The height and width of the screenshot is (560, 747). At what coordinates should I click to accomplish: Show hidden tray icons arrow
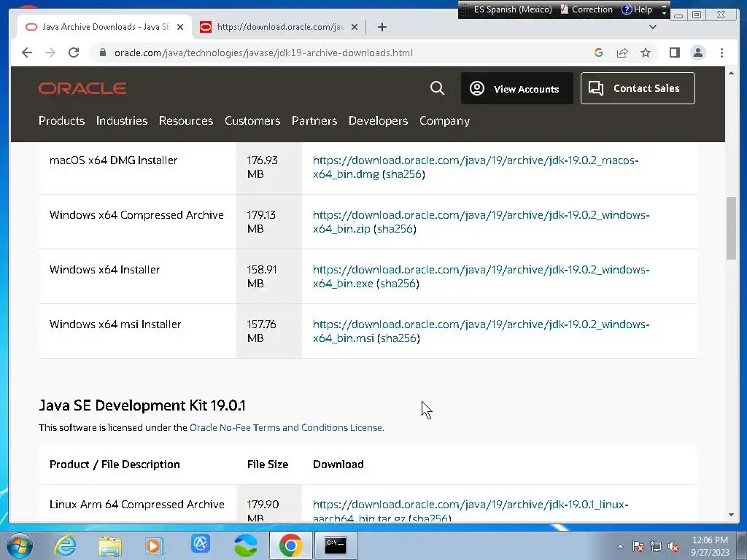pyautogui.click(x=620, y=547)
